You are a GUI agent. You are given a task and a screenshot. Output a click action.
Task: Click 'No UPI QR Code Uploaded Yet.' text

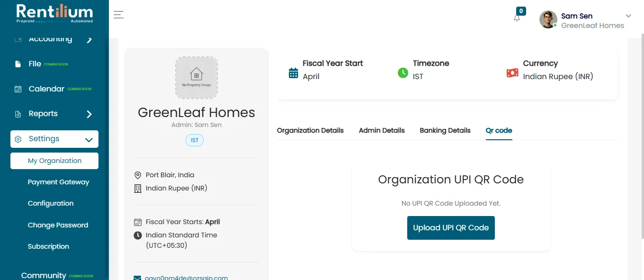click(x=451, y=203)
